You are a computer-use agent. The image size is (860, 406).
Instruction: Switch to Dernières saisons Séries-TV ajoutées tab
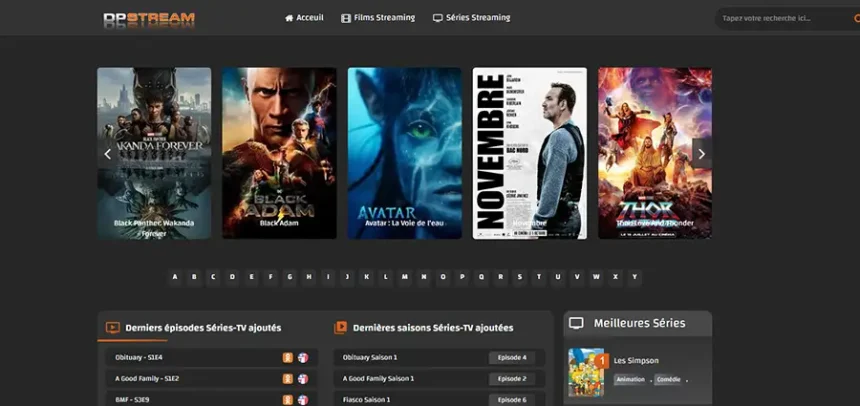pos(433,328)
